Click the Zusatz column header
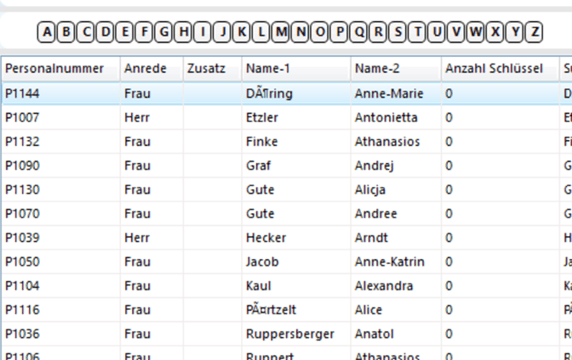 coord(213,69)
